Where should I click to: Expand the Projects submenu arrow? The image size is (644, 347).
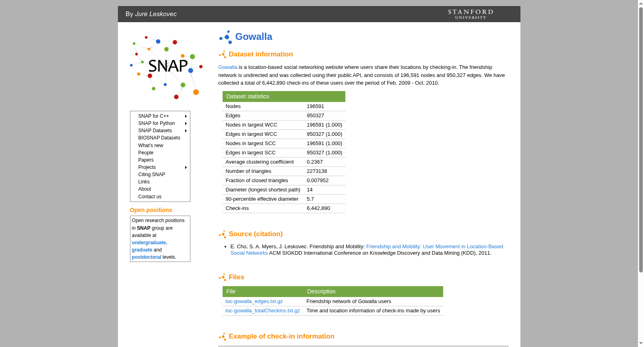coord(186,167)
